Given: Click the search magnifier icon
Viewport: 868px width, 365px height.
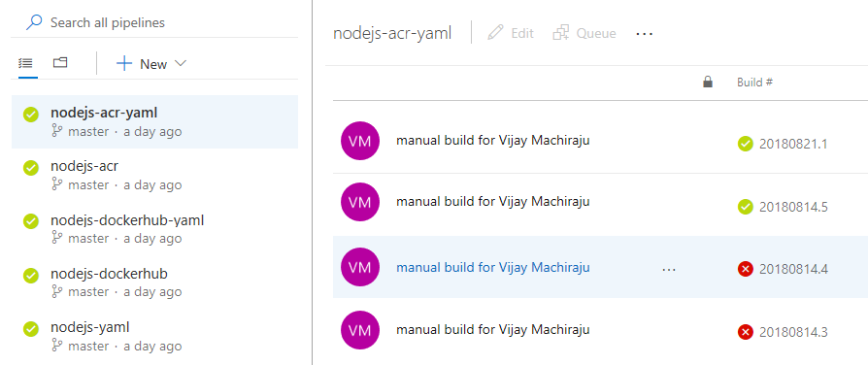Looking at the screenshot, I should pyautogui.click(x=34, y=22).
